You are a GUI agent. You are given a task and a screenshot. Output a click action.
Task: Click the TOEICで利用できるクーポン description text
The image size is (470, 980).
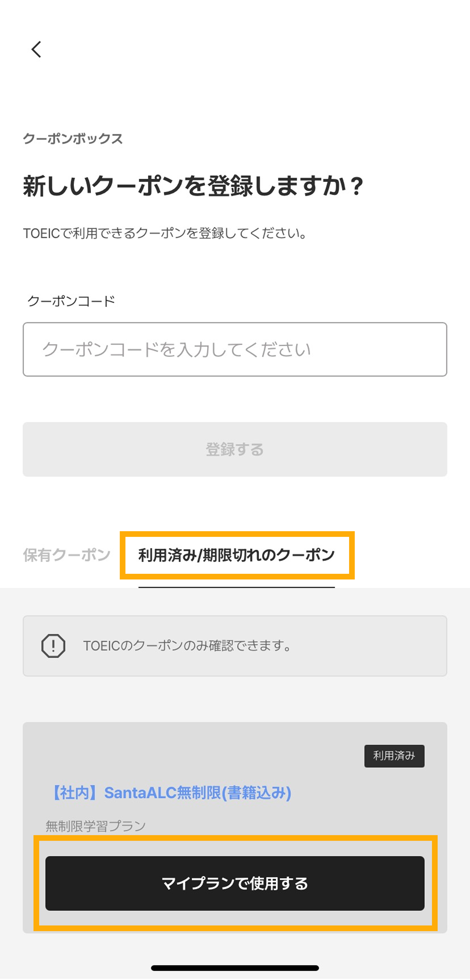click(x=165, y=233)
